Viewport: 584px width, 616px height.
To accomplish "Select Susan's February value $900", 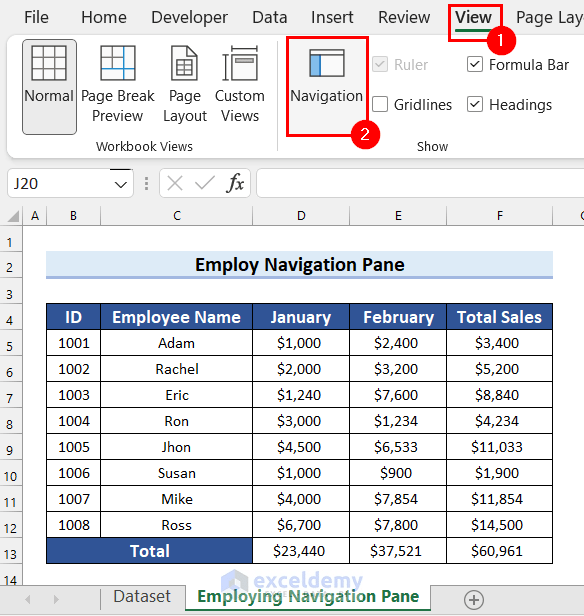I will (398, 473).
